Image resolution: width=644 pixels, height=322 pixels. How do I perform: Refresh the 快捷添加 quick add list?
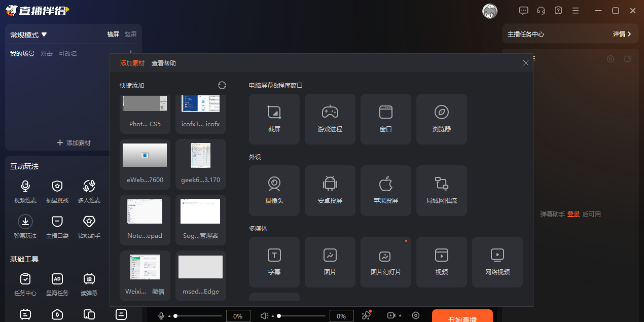(222, 85)
